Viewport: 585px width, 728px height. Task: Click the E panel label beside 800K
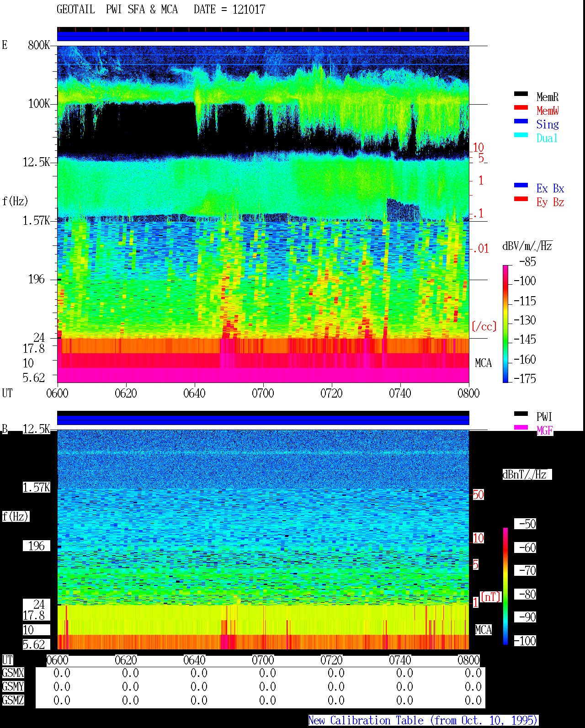pyautogui.click(x=5, y=45)
